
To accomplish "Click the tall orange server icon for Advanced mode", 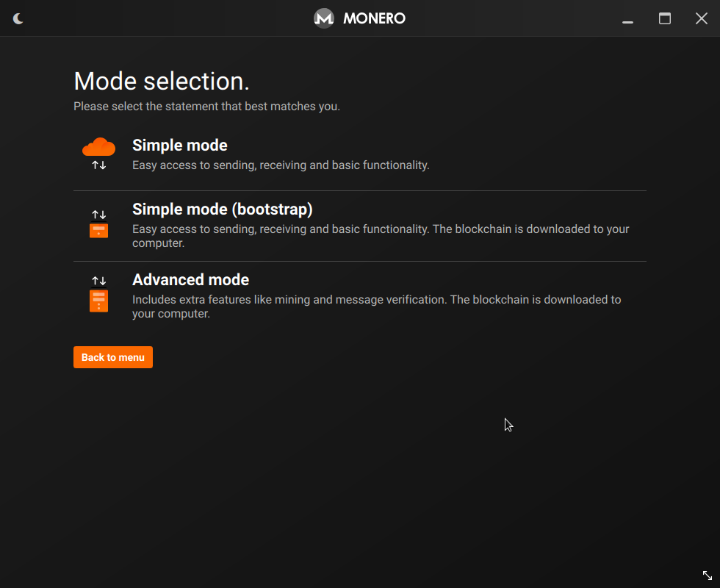I will point(98,301).
